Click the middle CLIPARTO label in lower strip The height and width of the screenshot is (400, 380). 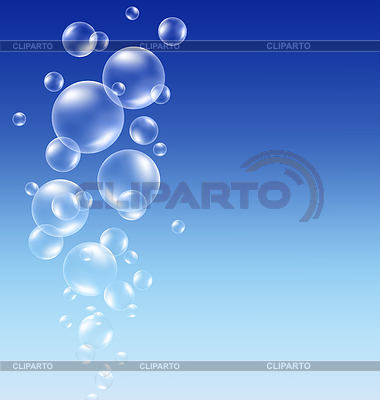click(159, 366)
